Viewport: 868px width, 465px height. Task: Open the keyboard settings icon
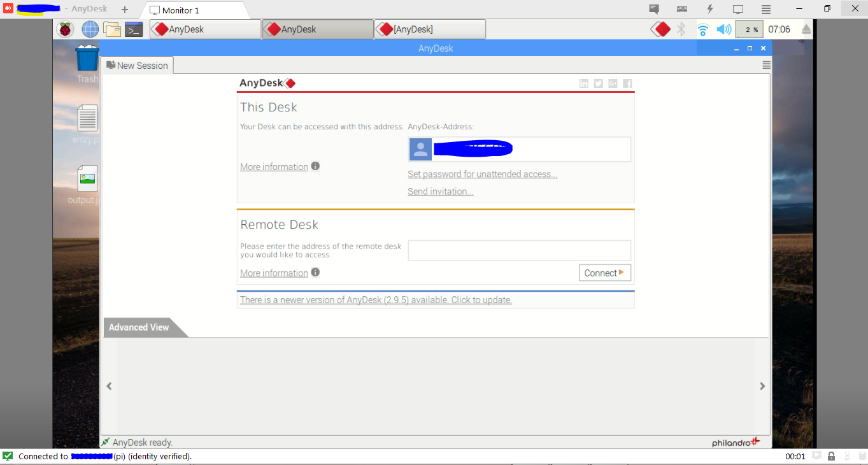click(x=682, y=10)
